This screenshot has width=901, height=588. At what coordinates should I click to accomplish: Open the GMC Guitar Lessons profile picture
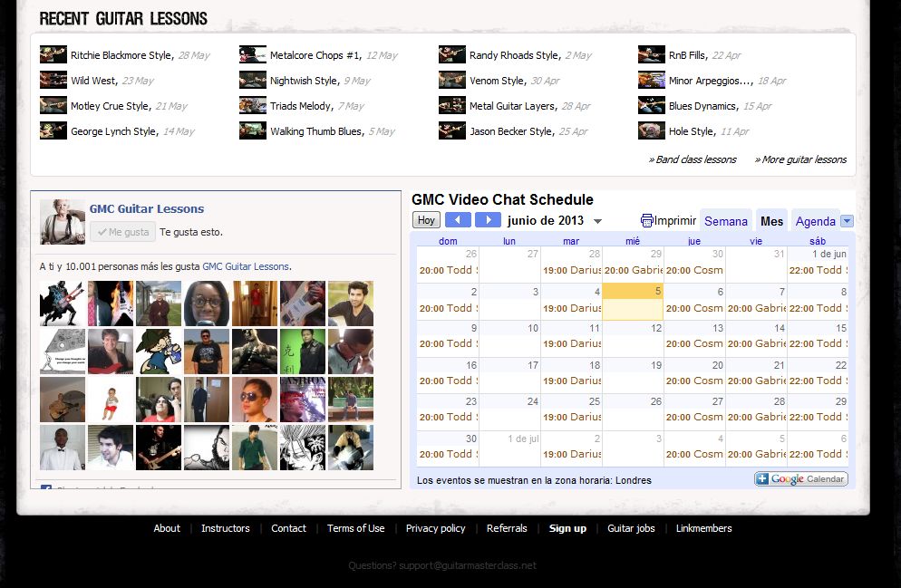(62, 222)
